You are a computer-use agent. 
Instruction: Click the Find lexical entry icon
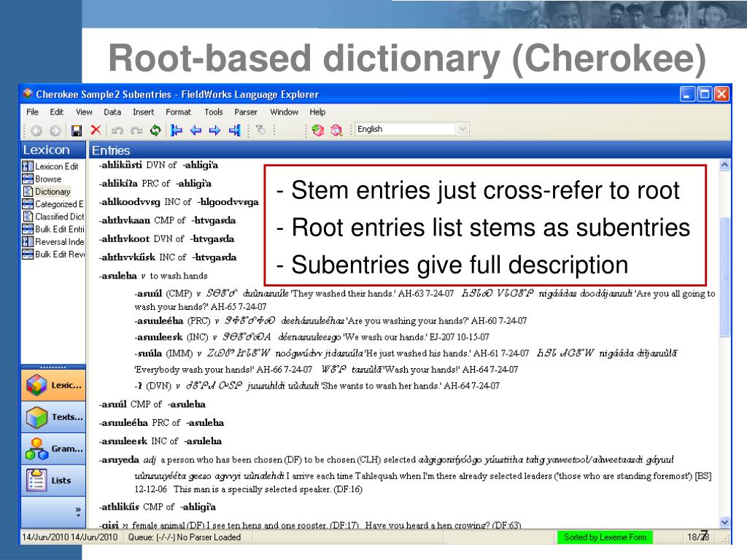point(336,130)
